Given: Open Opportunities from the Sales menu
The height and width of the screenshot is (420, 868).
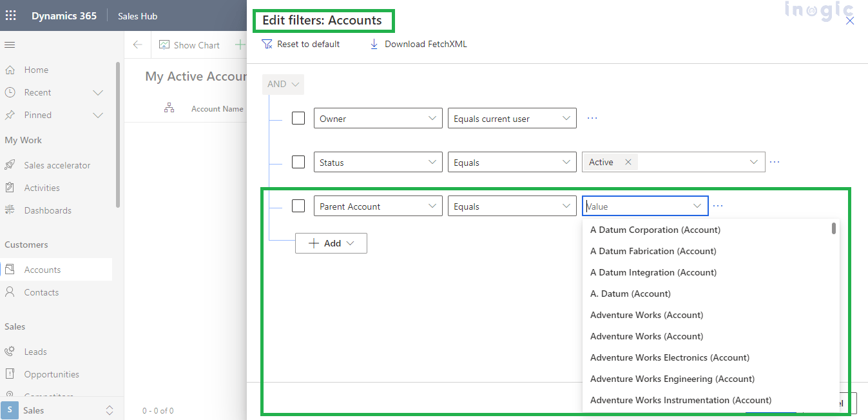Looking at the screenshot, I should (52, 374).
